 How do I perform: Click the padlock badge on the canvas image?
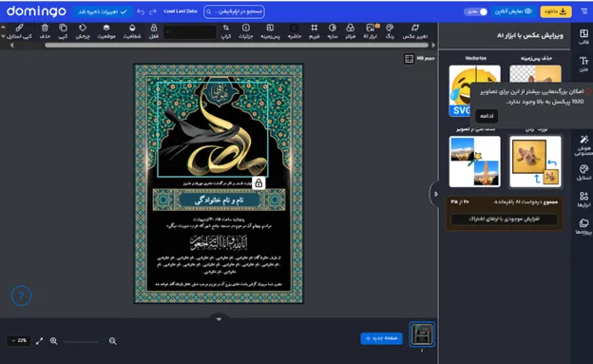coord(258,183)
